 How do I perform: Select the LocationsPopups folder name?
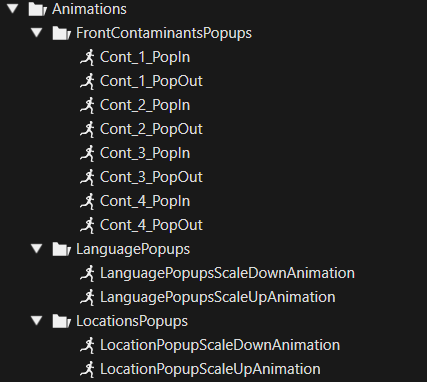point(132,321)
